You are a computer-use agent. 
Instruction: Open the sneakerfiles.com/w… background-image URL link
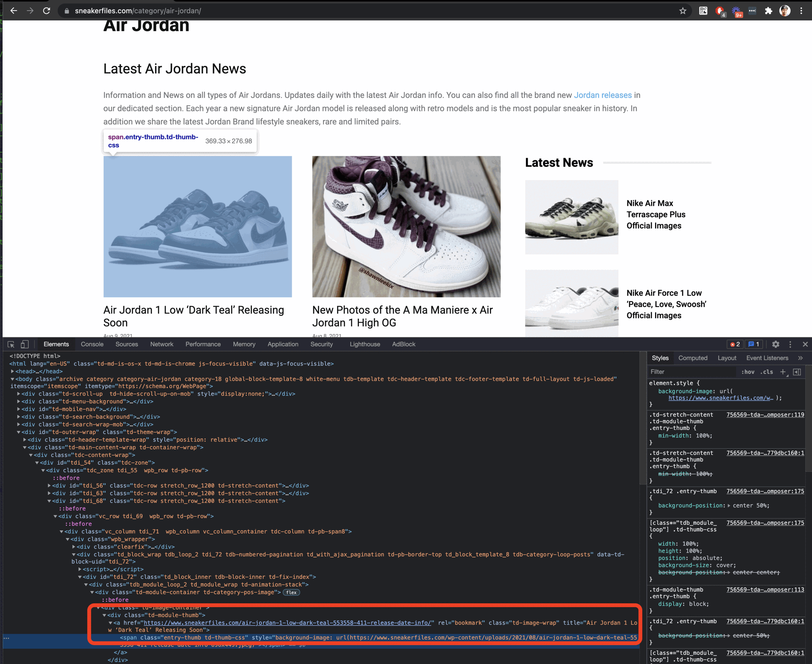[x=721, y=398]
